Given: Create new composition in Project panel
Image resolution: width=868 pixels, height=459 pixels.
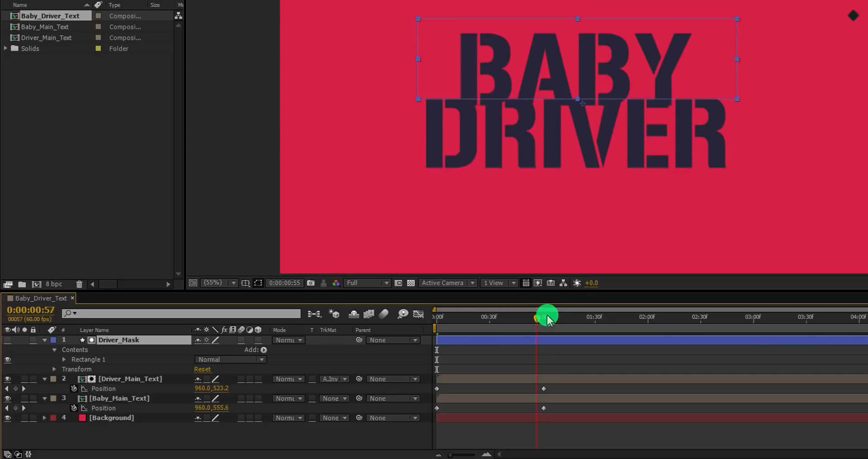Looking at the screenshot, I should 37,284.
